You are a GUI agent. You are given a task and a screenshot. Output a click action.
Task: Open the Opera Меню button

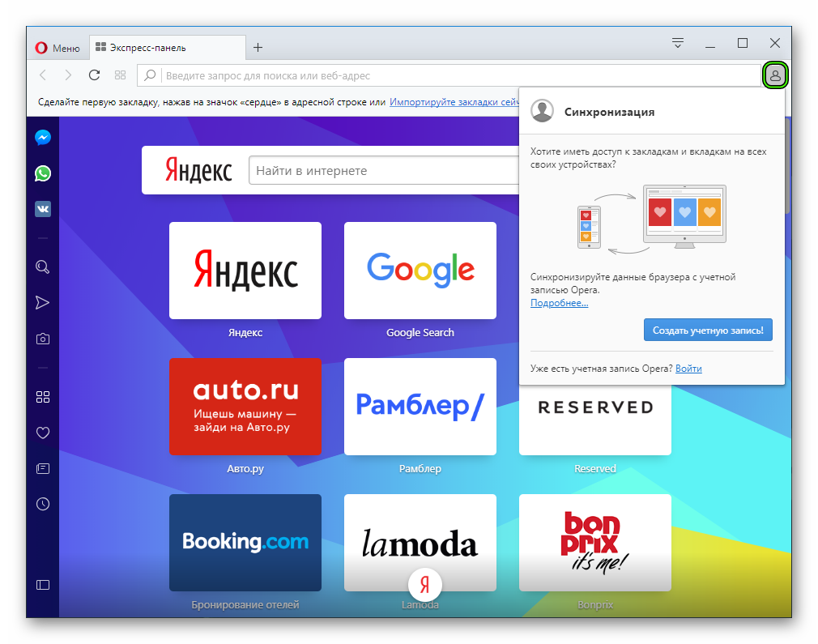tap(58, 48)
